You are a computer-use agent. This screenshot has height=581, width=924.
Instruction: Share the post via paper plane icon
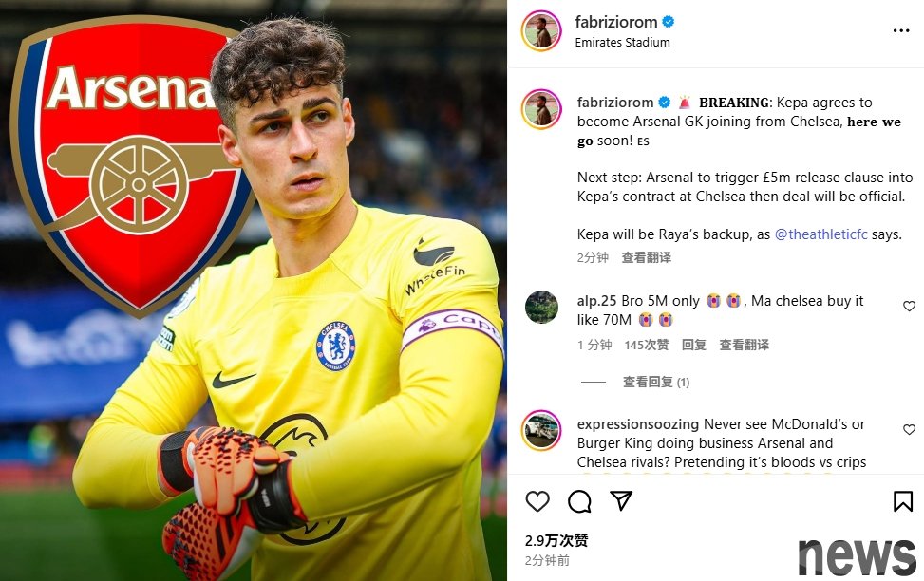(x=621, y=501)
